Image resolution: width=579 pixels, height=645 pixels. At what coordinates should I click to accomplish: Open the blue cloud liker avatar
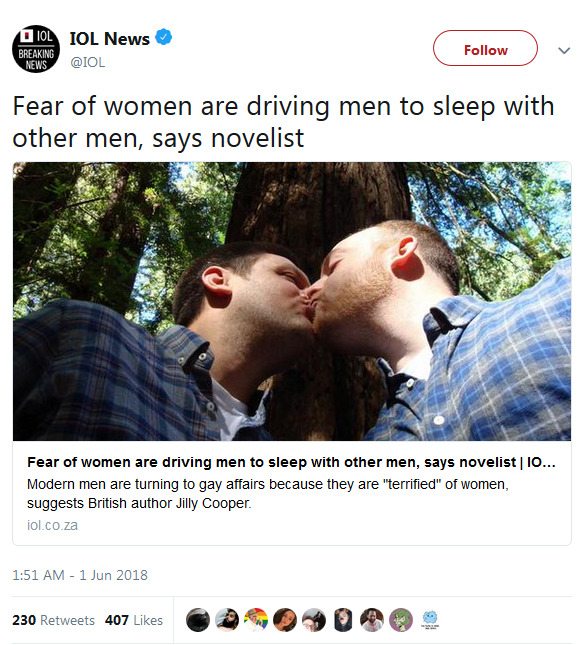[x=430, y=620]
